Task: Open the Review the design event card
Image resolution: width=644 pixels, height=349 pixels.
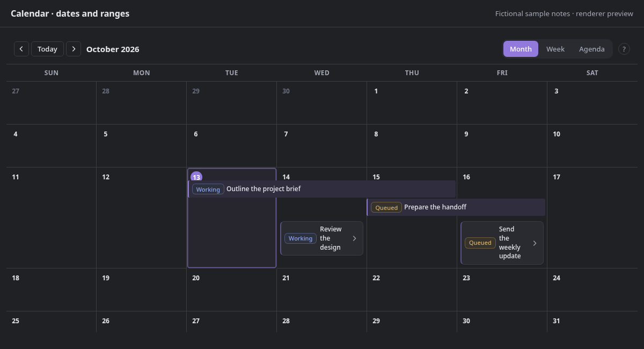Action: [321, 238]
